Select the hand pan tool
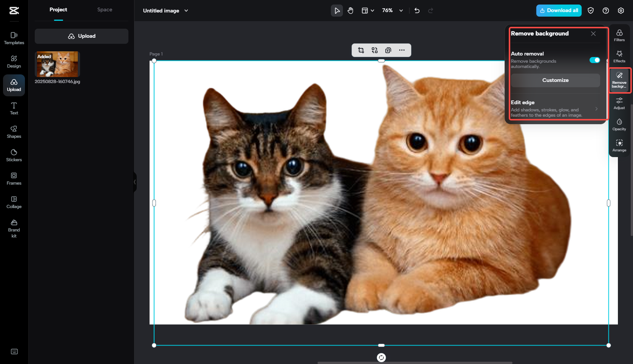 (x=350, y=11)
